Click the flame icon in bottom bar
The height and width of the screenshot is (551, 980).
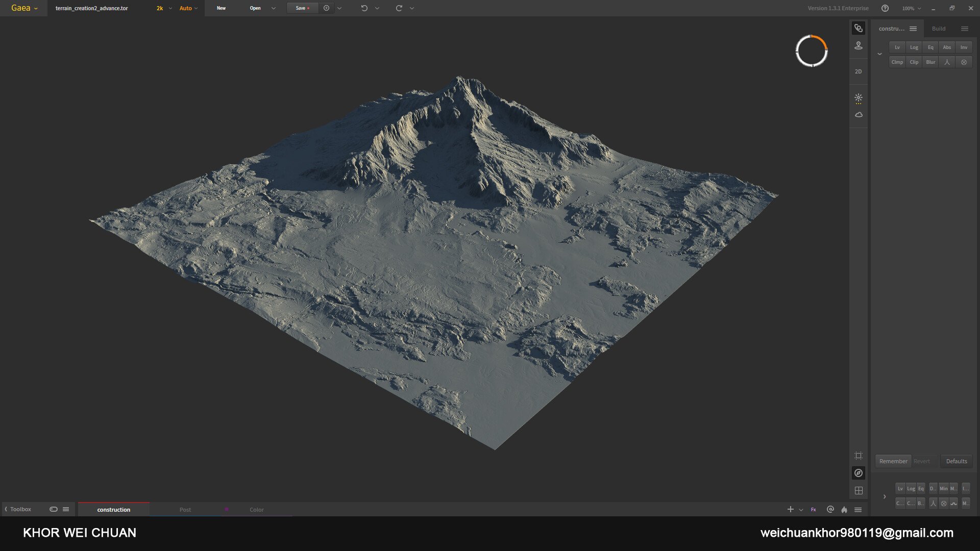point(844,510)
